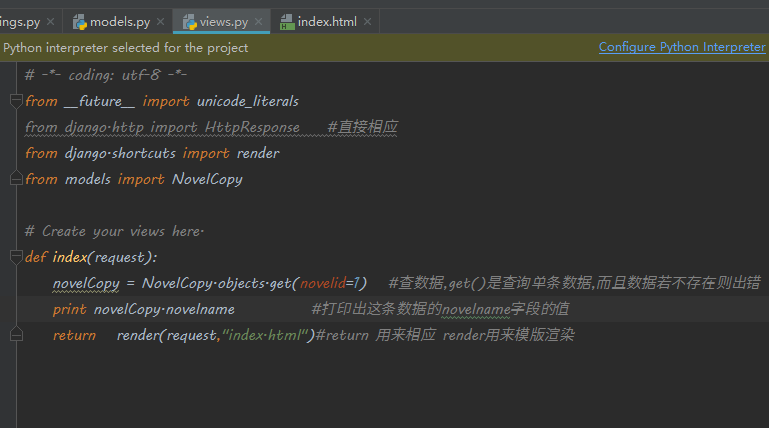
Task: Click fold end marker at the return line
Action: click(x=16, y=335)
